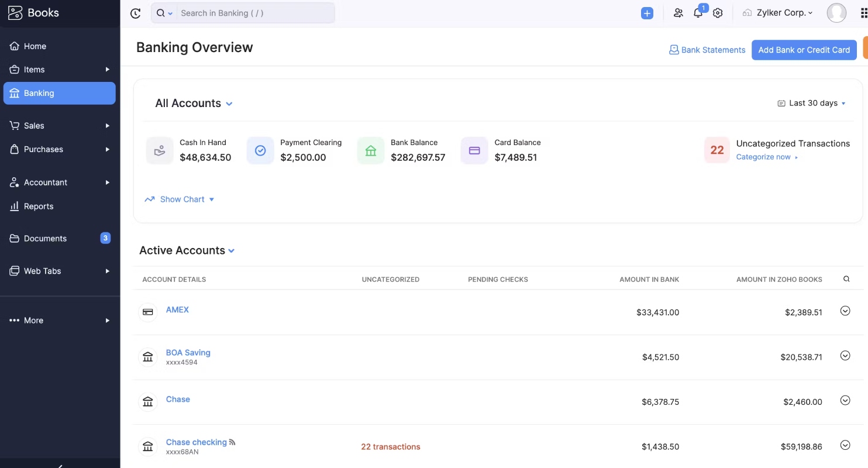Click the Zoho Books logo icon
Viewport: 868px width, 468px height.
pos(15,13)
